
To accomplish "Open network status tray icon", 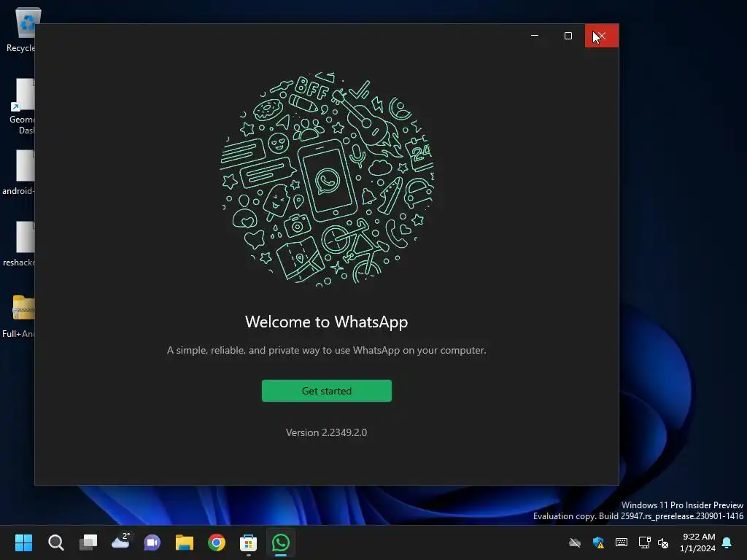I will tap(644, 542).
